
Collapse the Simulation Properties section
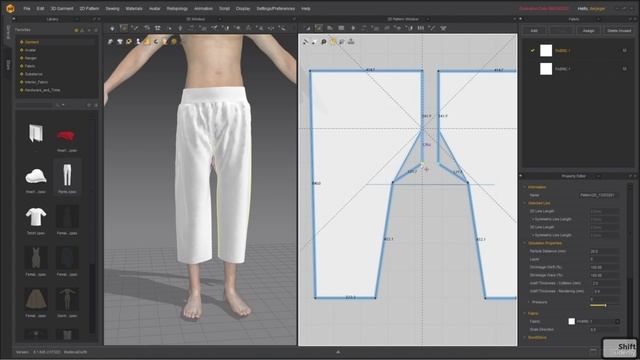(x=525, y=243)
